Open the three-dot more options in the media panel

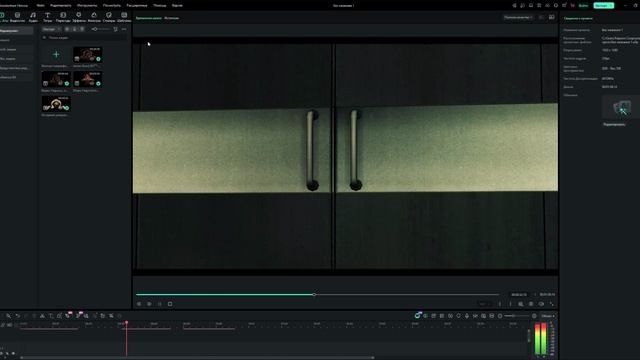124,29
